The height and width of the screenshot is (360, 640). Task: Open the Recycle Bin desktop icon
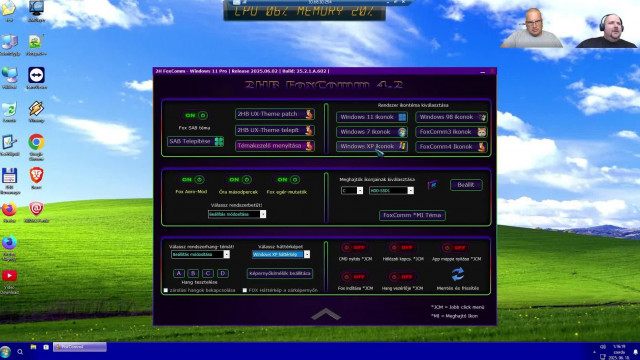9,109
